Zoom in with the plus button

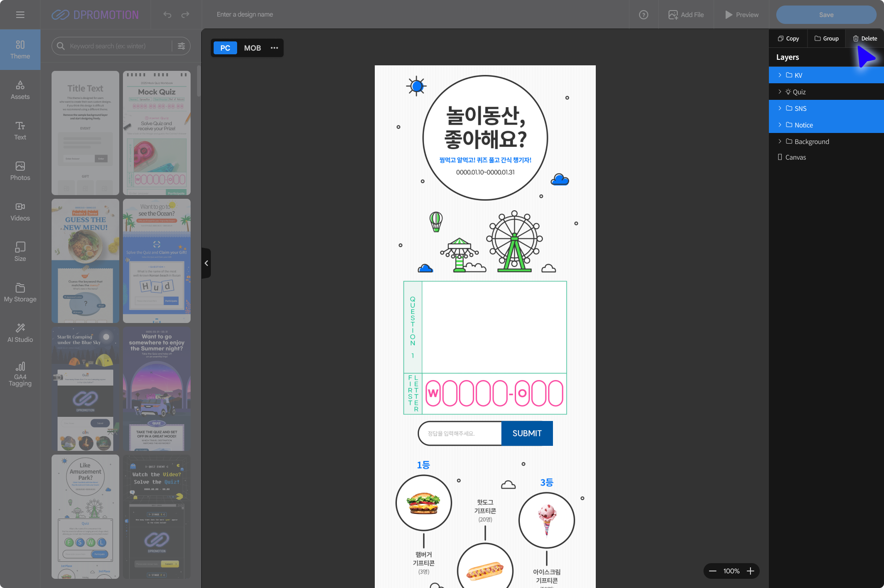coord(750,571)
